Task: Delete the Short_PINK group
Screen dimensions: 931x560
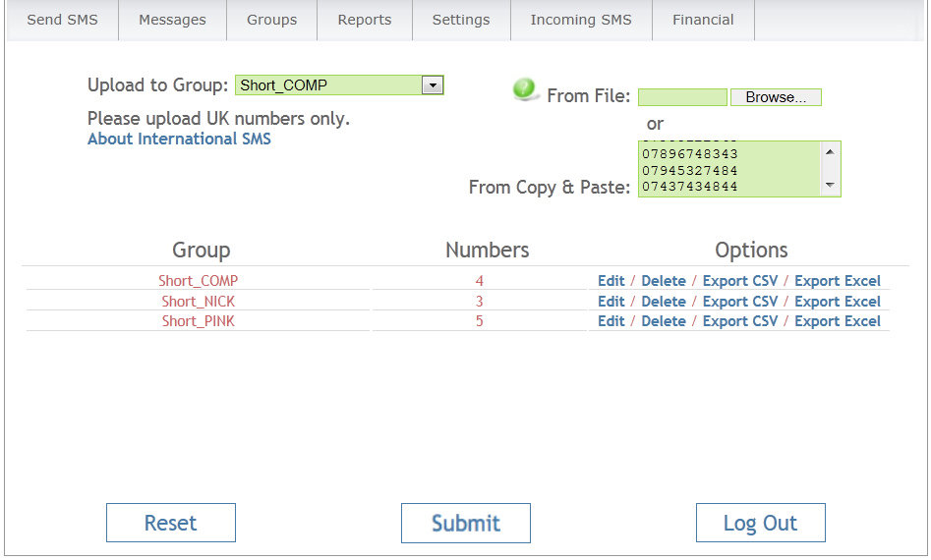Action: click(664, 321)
